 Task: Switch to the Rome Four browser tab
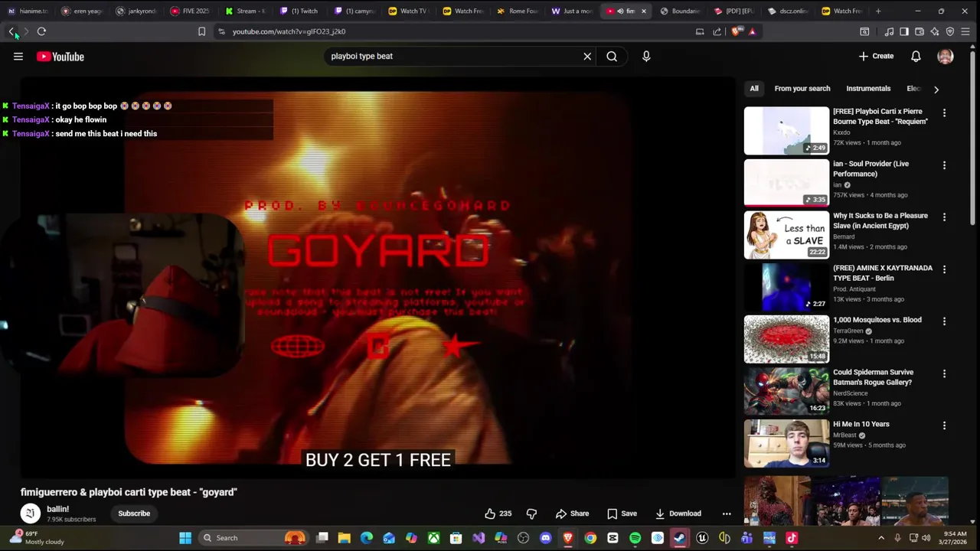(x=518, y=11)
